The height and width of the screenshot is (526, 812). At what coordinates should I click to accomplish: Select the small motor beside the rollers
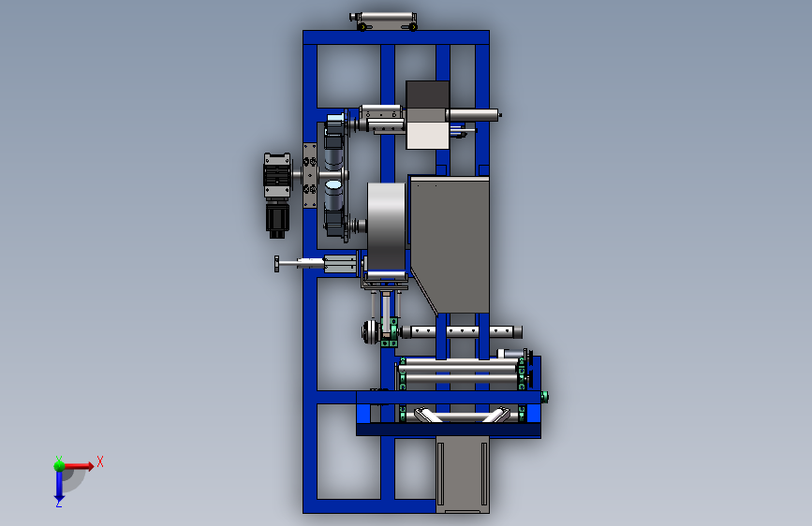point(512,354)
